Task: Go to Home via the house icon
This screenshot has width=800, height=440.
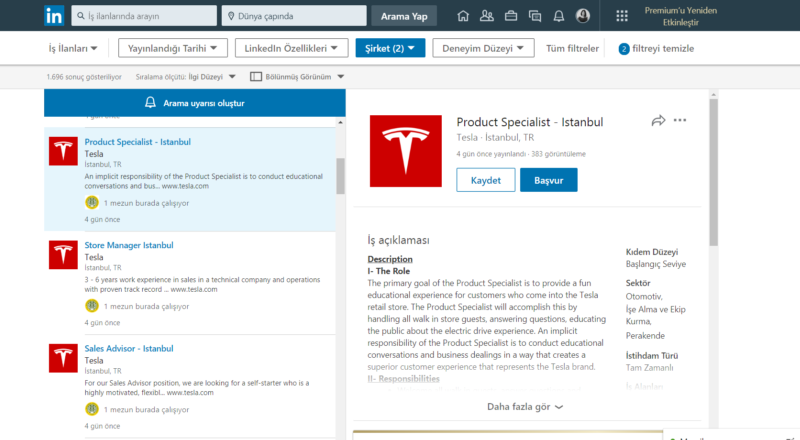Action: tap(462, 16)
